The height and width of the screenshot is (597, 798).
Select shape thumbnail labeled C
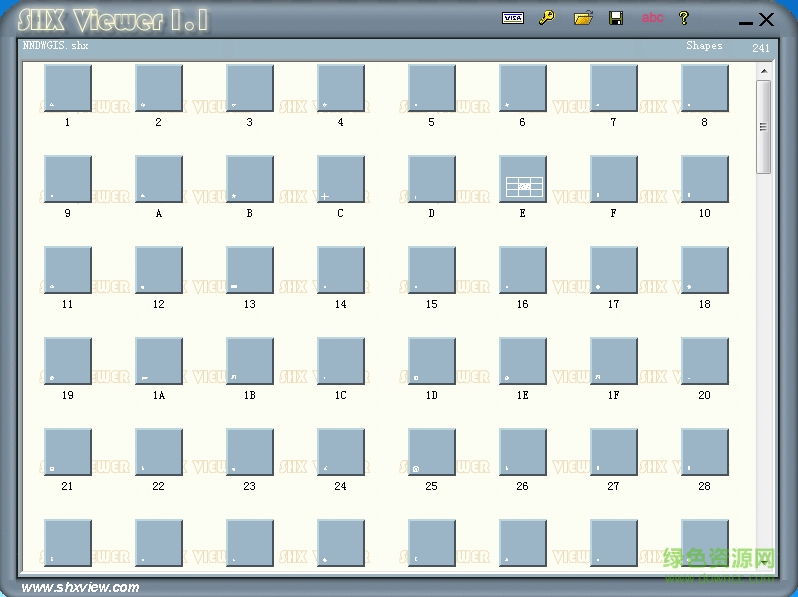(x=341, y=180)
